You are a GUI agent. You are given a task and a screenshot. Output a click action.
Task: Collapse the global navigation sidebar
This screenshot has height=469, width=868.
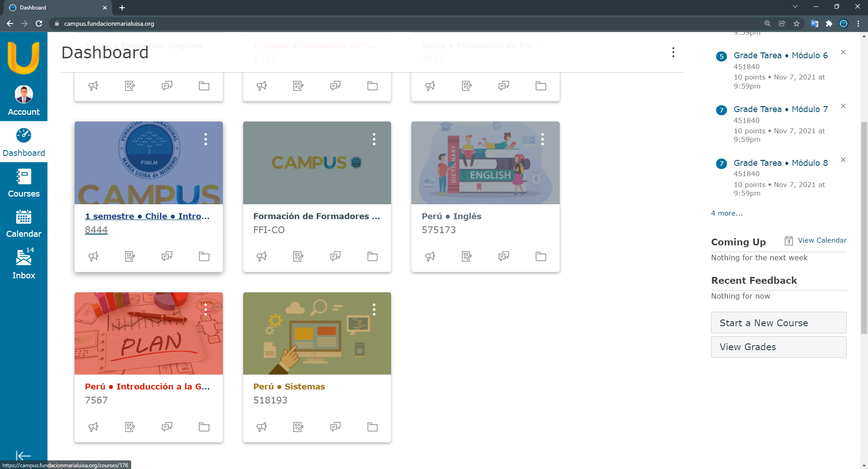23,455
